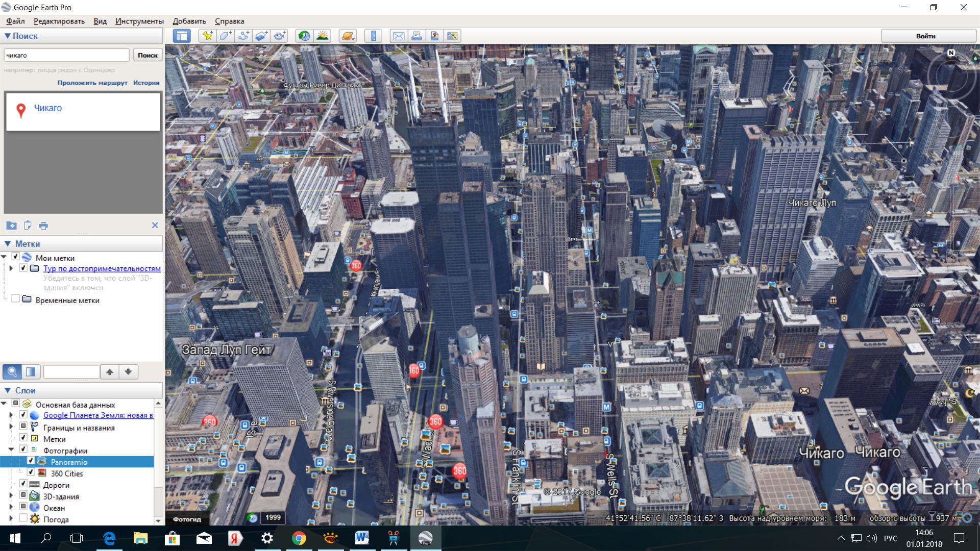Click the places filter text field
980x551 pixels.
[71, 372]
